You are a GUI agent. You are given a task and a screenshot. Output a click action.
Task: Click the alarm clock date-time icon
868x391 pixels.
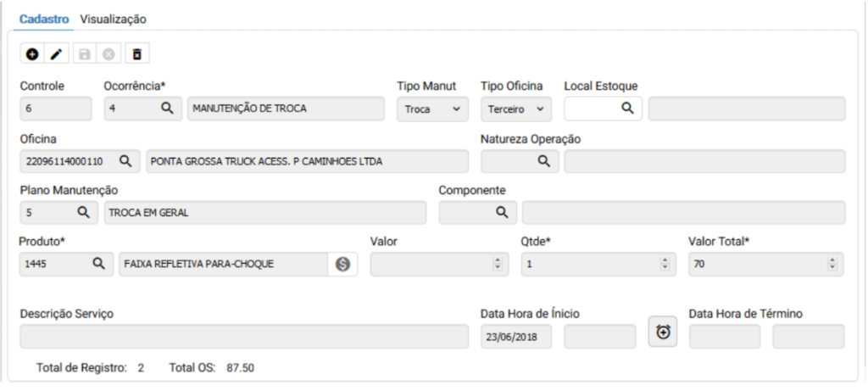point(663,332)
